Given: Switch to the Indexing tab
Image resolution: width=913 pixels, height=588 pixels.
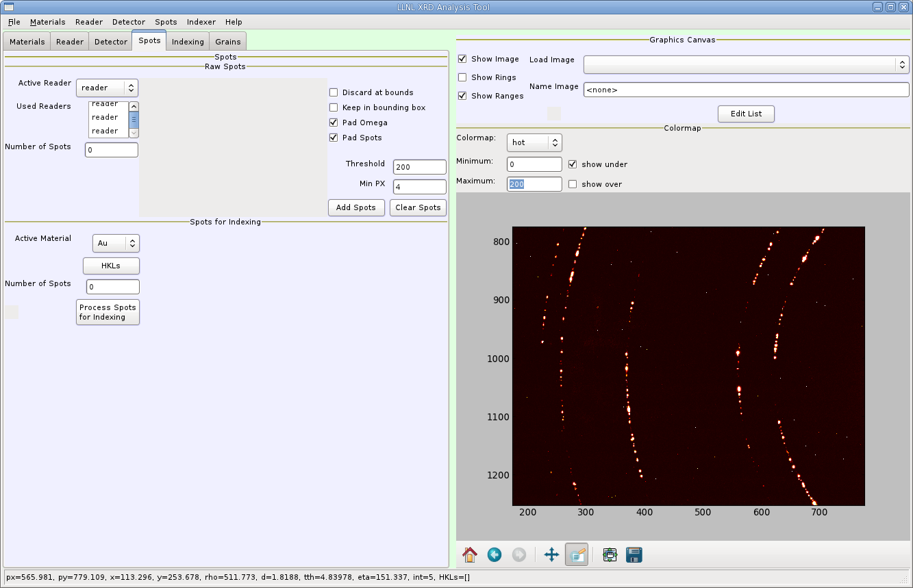Looking at the screenshot, I should pyautogui.click(x=188, y=42).
